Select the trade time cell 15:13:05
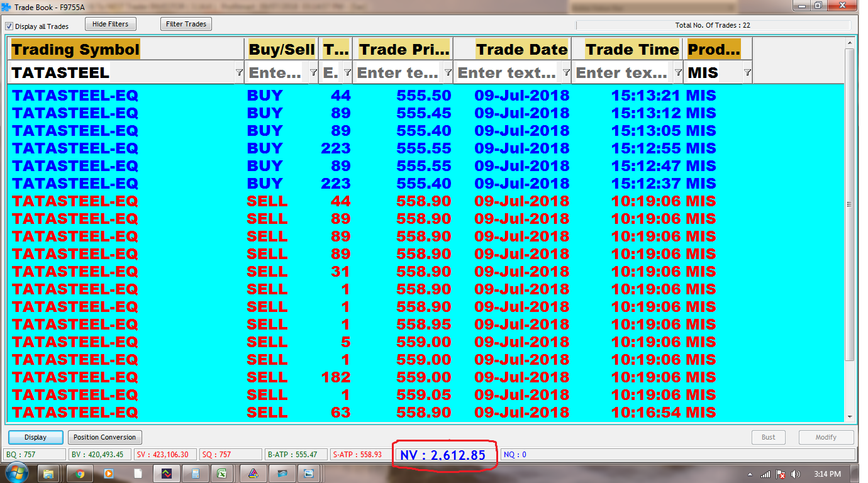The height and width of the screenshot is (483, 868). [x=647, y=131]
